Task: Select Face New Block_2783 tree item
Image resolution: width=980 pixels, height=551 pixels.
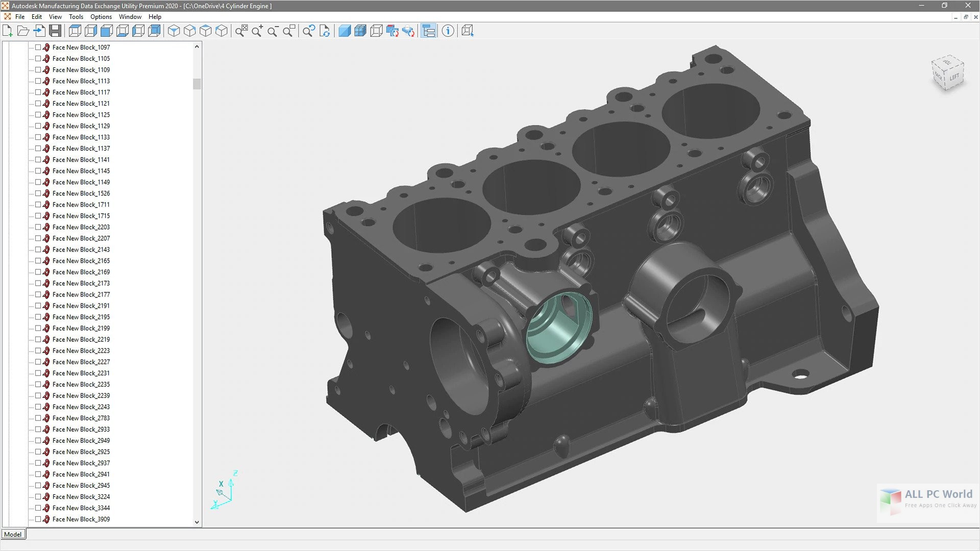Action: pos(80,418)
